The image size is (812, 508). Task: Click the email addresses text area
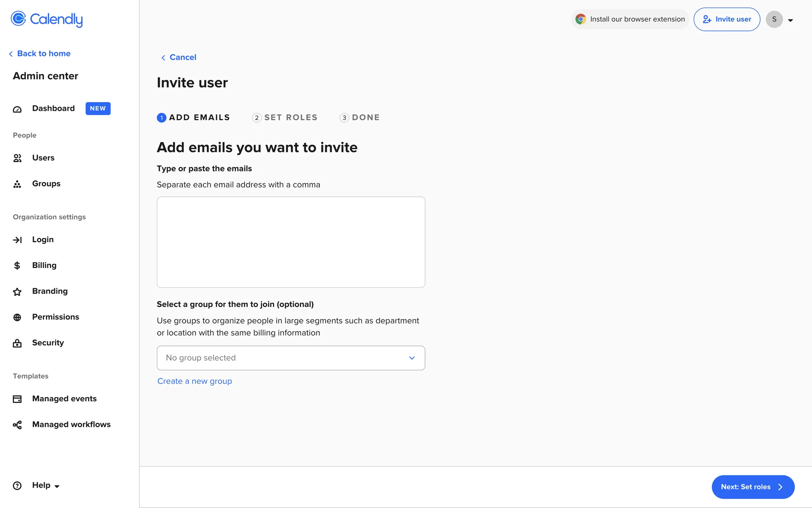tap(291, 242)
